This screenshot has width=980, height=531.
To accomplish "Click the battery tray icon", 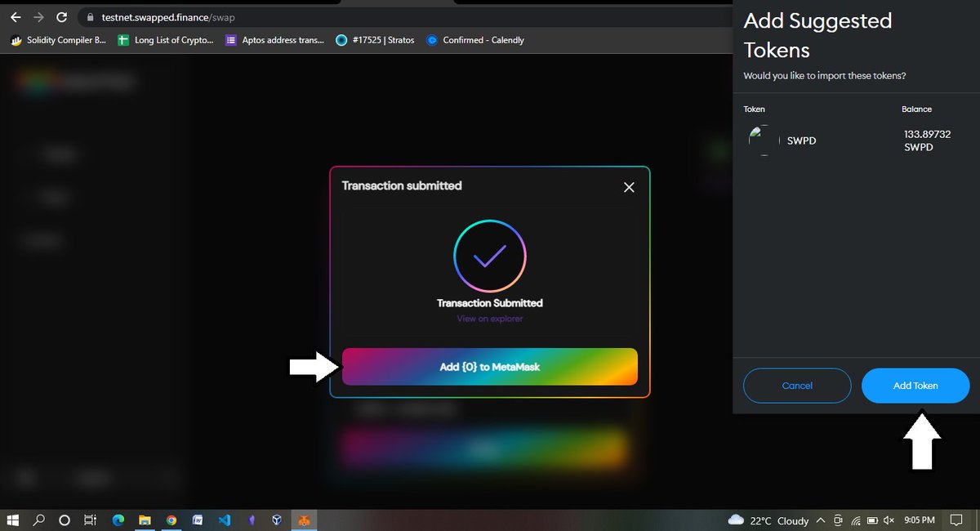I will pyautogui.click(x=872, y=520).
